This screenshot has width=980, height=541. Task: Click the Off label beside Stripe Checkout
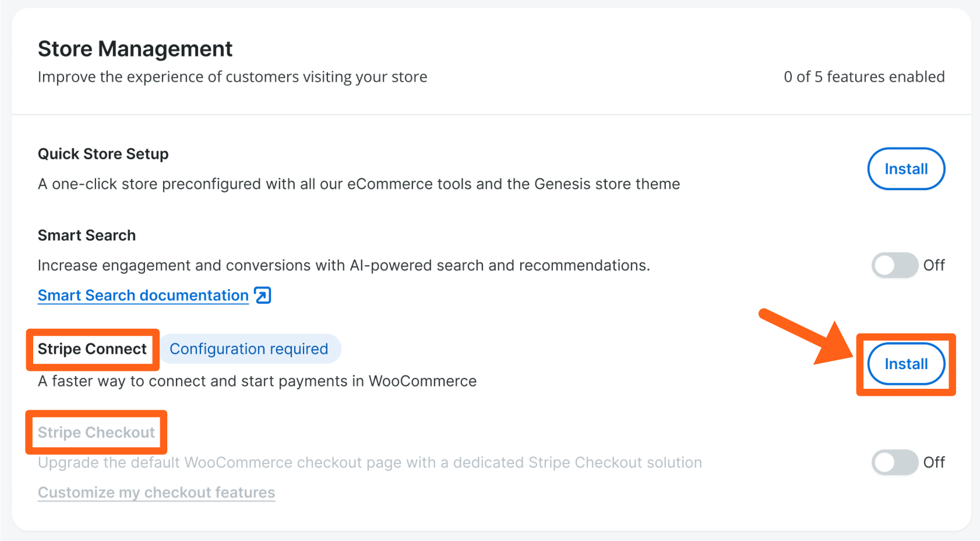click(x=934, y=462)
